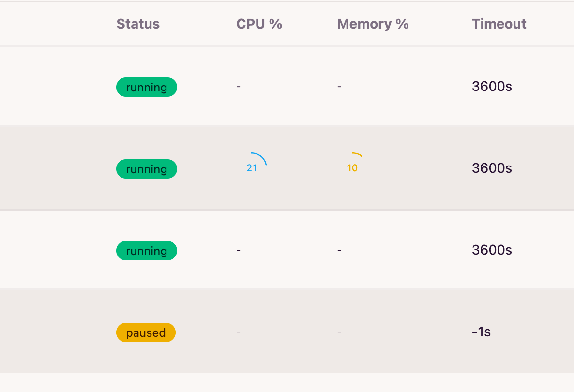Click the 3600s timeout in the first row
Image resolution: width=574 pixels, height=392 pixels.
pyautogui.click(x=492, y=86)
